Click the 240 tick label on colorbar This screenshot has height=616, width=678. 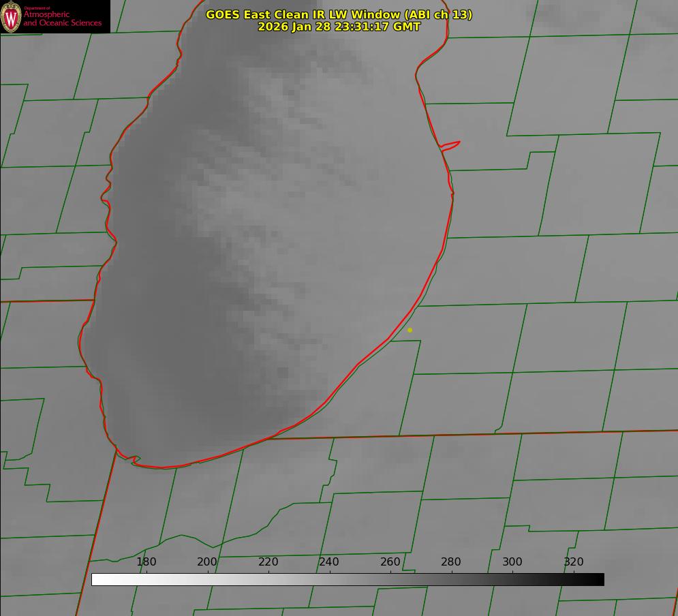pyautogui.click(x=329, y=562)
